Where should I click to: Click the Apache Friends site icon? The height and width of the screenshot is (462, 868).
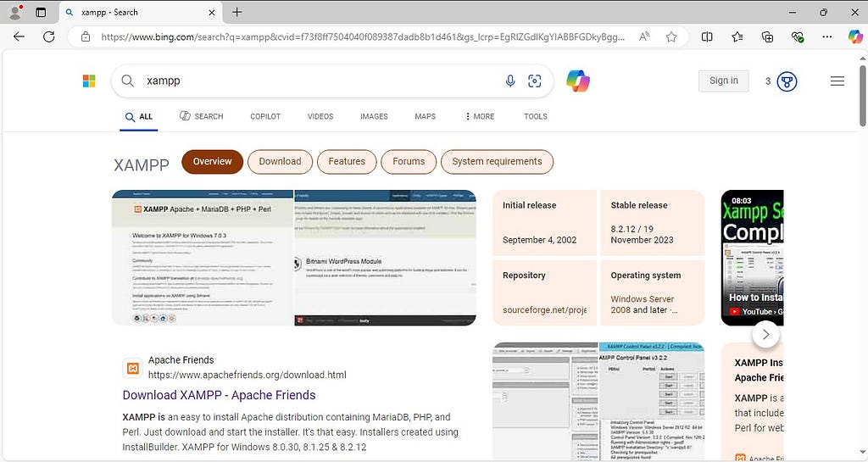point(133,368)
